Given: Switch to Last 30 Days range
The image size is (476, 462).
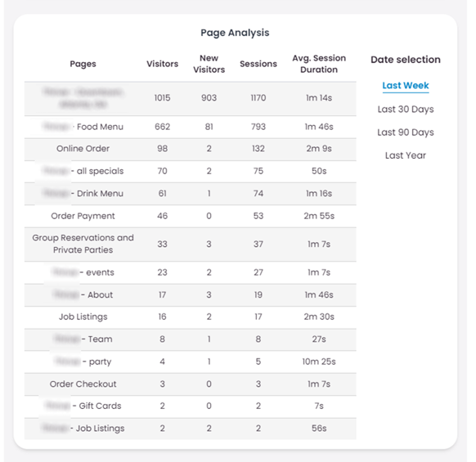Looking at the screenshot, I should point(406,110).
